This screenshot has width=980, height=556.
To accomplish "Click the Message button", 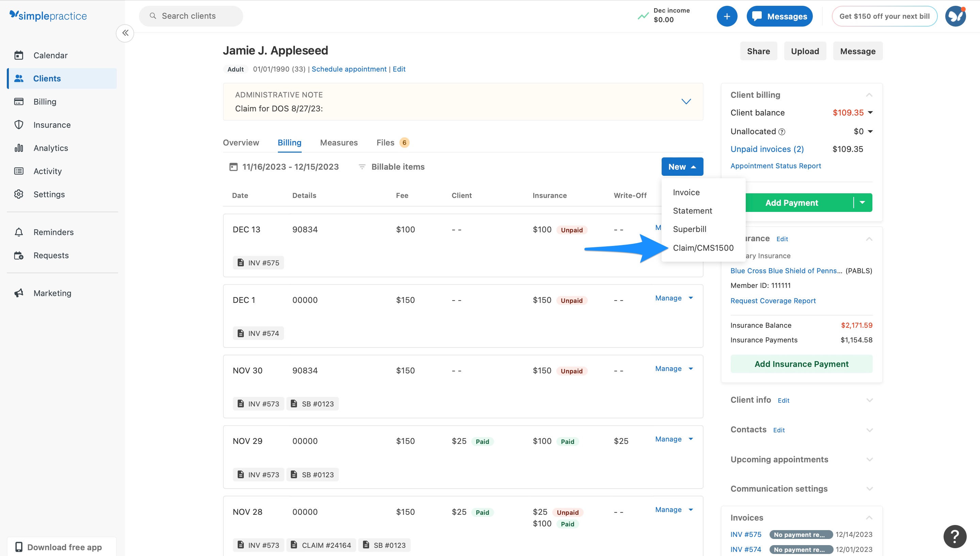I will (x=857, y=51).
